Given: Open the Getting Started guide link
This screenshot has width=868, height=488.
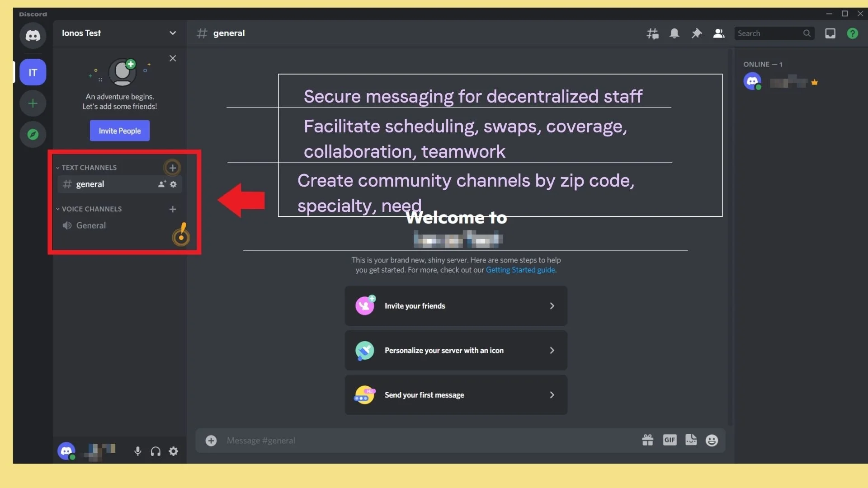Looking at the screenshot, I should click(x=520, y=270).
